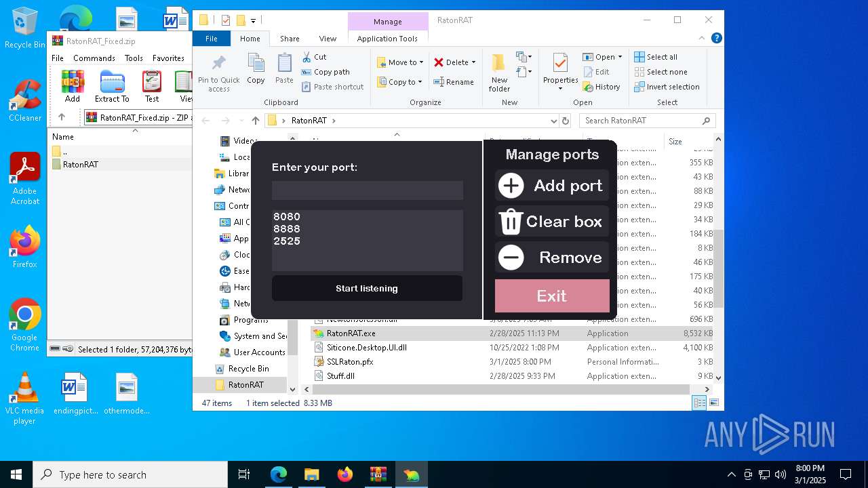Click the Size column header
This screenshot has height=488, width=868.
point(687,141)
